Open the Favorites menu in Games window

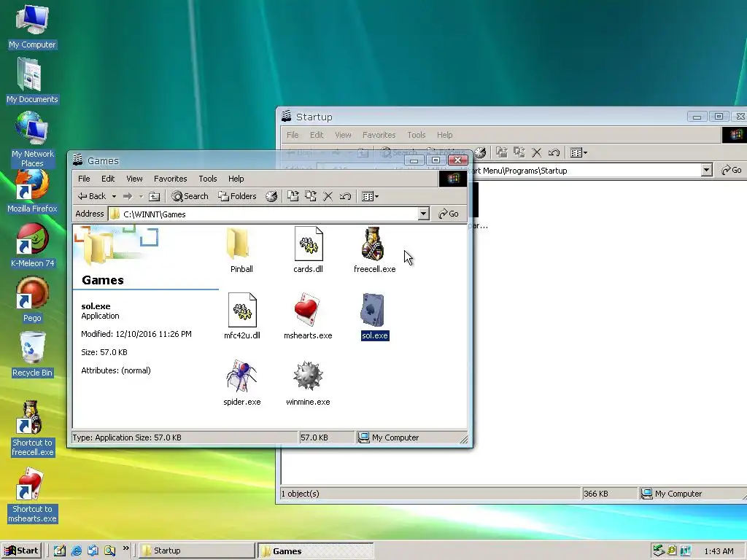coord(170,179)
